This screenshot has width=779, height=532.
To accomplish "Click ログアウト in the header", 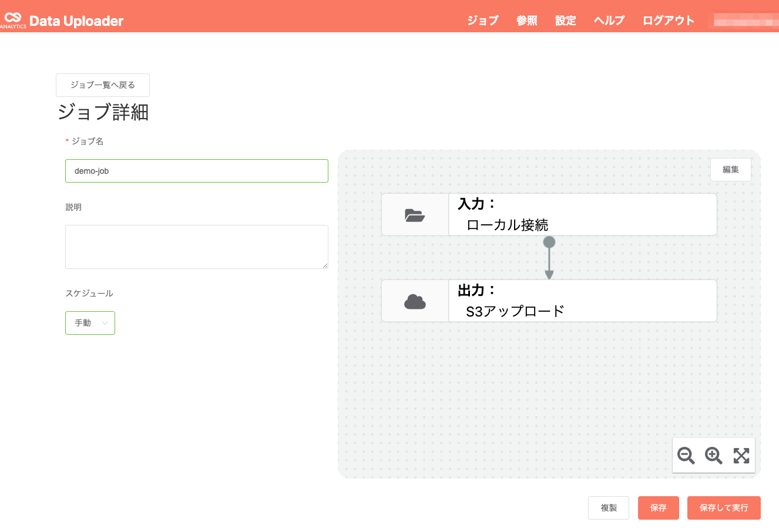I will click(x=667, y=20).
